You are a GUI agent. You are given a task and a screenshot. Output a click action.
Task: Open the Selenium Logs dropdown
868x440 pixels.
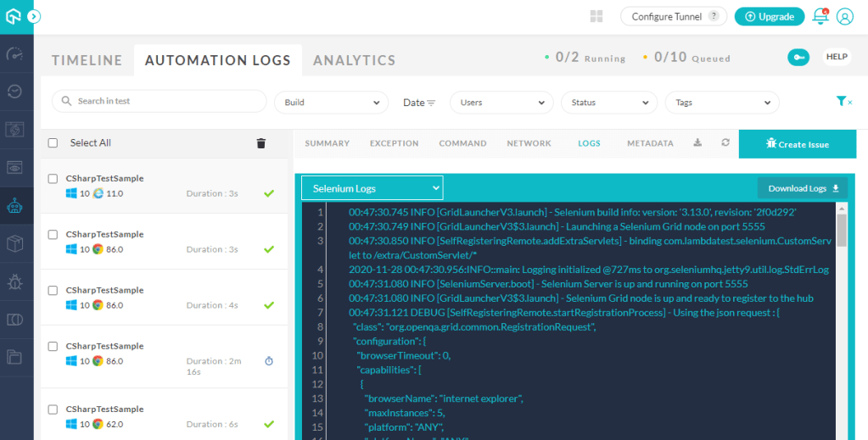point(372,188)
